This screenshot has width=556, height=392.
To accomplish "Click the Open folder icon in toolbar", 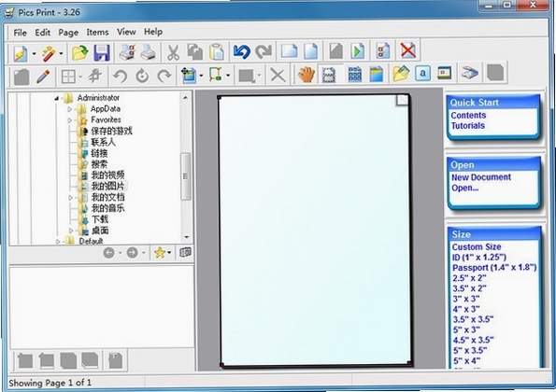I will click(80, 53).
